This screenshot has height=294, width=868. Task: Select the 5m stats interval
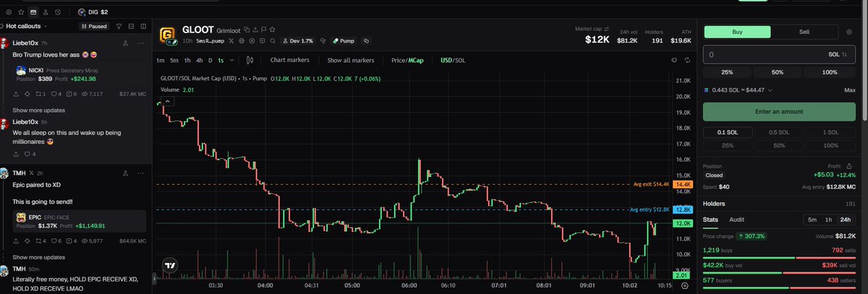click(x=812, y=219)
